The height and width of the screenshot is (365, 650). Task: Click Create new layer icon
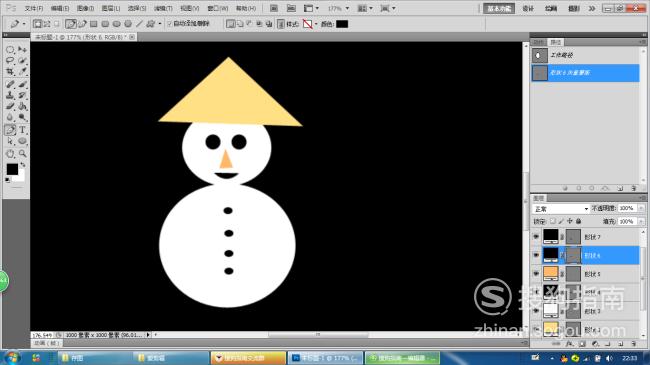pos(621,344)
